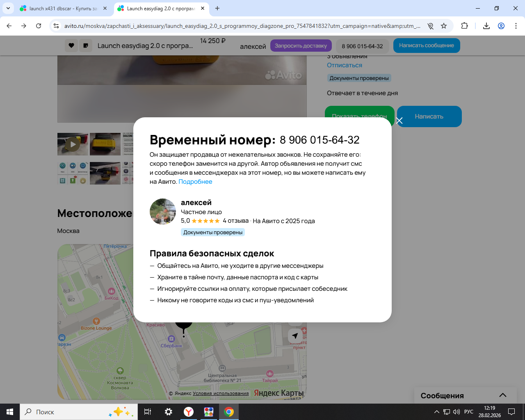
Task: Open Task View on taskbar
Action: (148, 412)
